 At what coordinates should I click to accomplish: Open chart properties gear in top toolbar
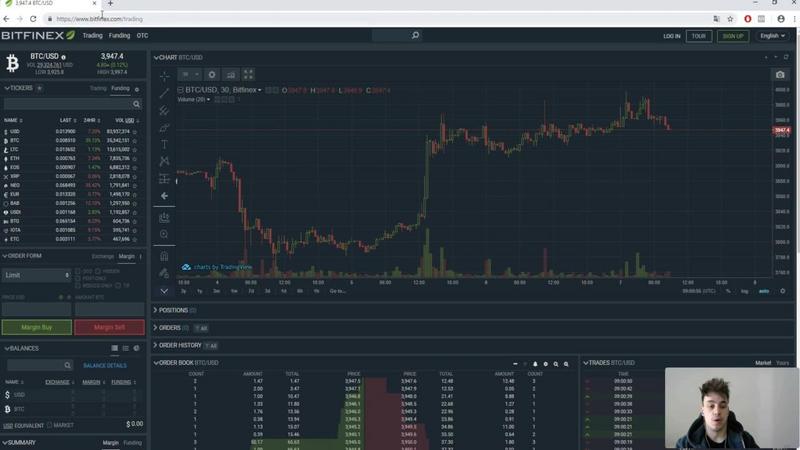tap(212, 74)
